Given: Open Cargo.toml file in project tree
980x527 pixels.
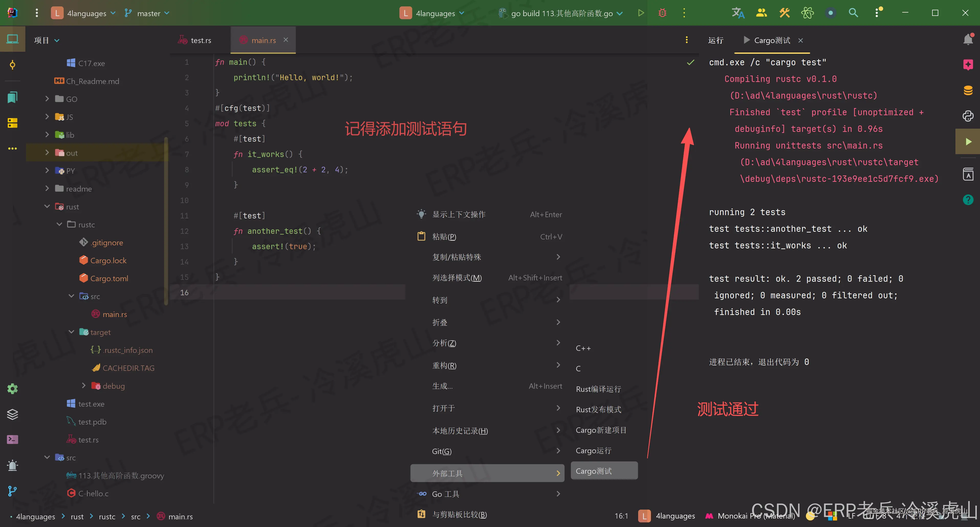Looking at the screenshot, I should (109, 278).
